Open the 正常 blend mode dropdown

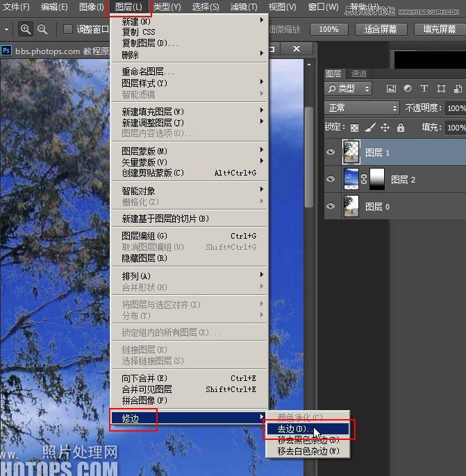coord(362,108)
